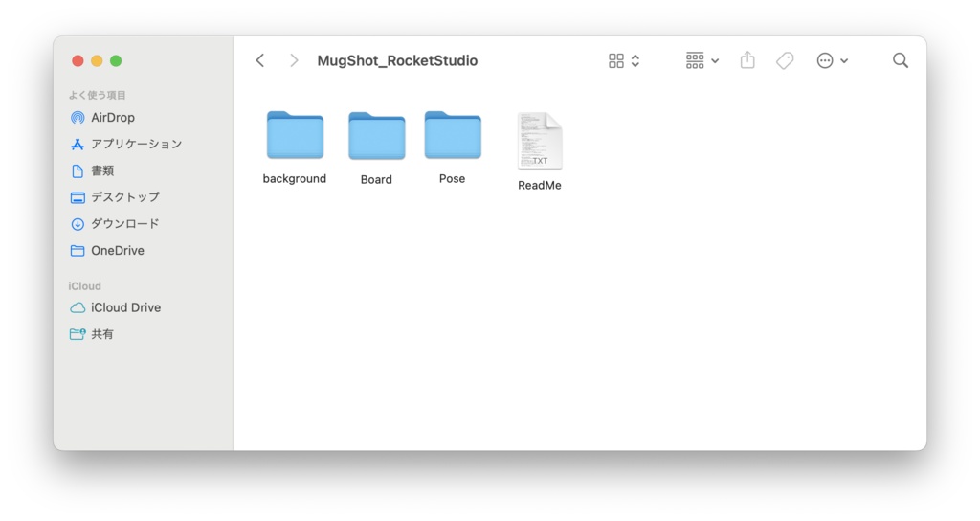Select the background folder icon
The image size is (980, 521).
(x=295, y=135)
